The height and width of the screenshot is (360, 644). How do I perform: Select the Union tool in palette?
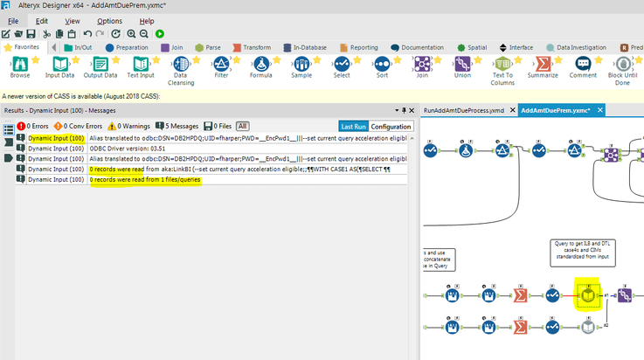(462, 67)
